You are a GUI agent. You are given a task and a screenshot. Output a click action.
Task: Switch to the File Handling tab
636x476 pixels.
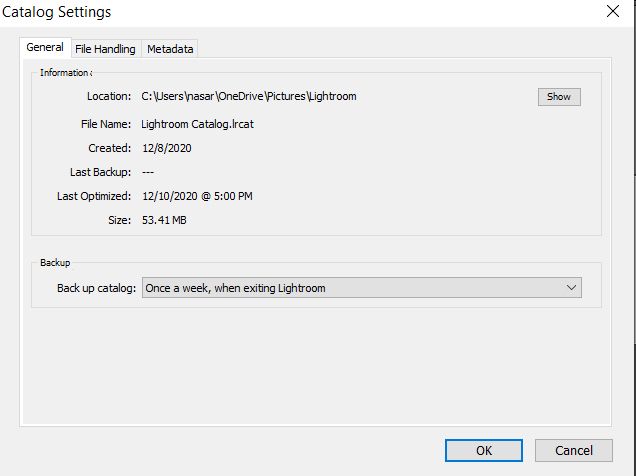(105, 49)
